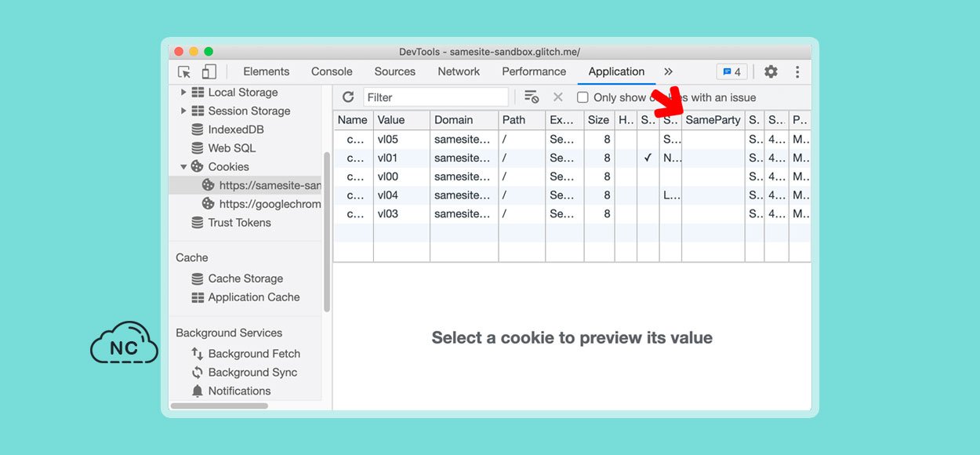Switch to the Performance tab
This screenshot has height=455, width=980.
click(534, 71)
